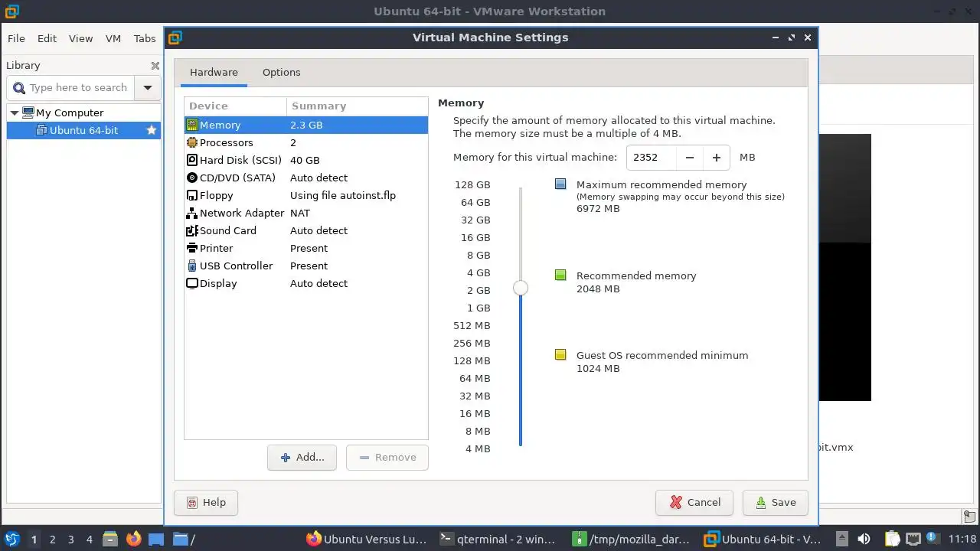This screenshot has width=980, height=551.
Task: Click the Summary column header
Action: [357, 106]
